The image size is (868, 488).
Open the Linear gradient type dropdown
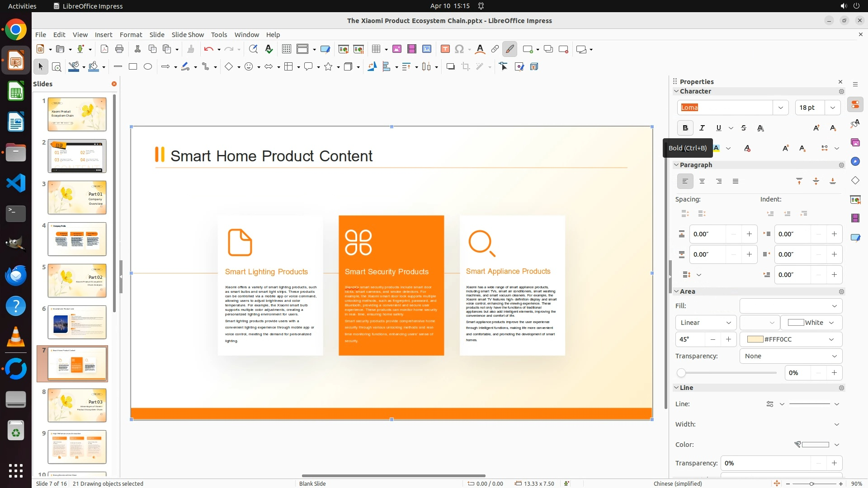(706, 323)
